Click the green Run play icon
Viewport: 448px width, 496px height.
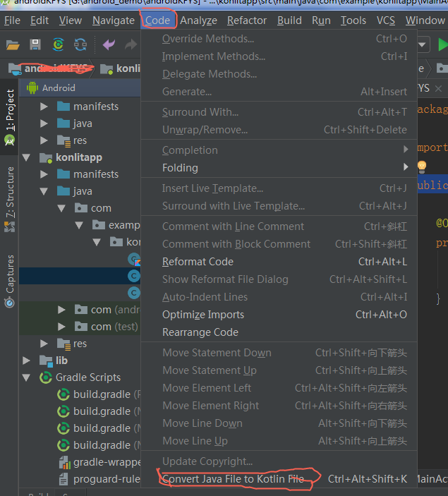coord(442,44)
